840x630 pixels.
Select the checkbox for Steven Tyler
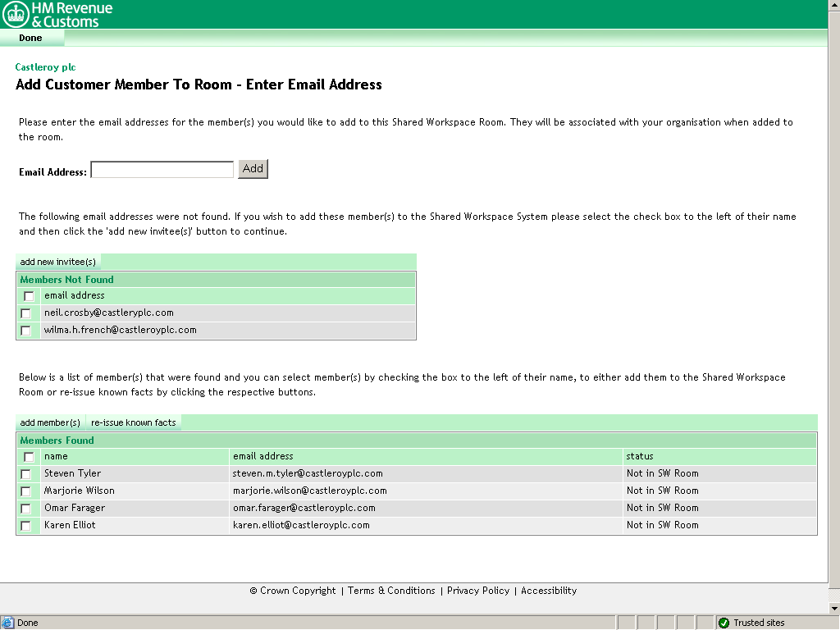25,473
